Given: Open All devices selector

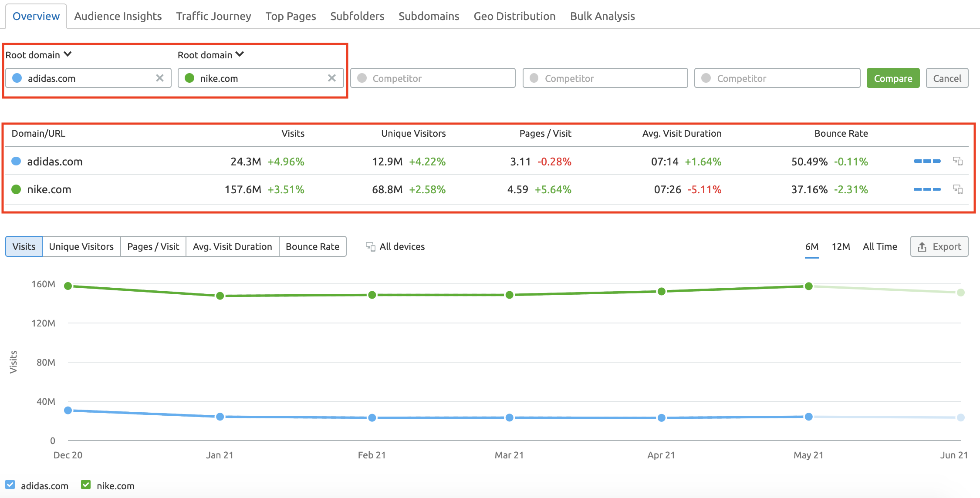Looking at the screenshot, I should (395, 246).
